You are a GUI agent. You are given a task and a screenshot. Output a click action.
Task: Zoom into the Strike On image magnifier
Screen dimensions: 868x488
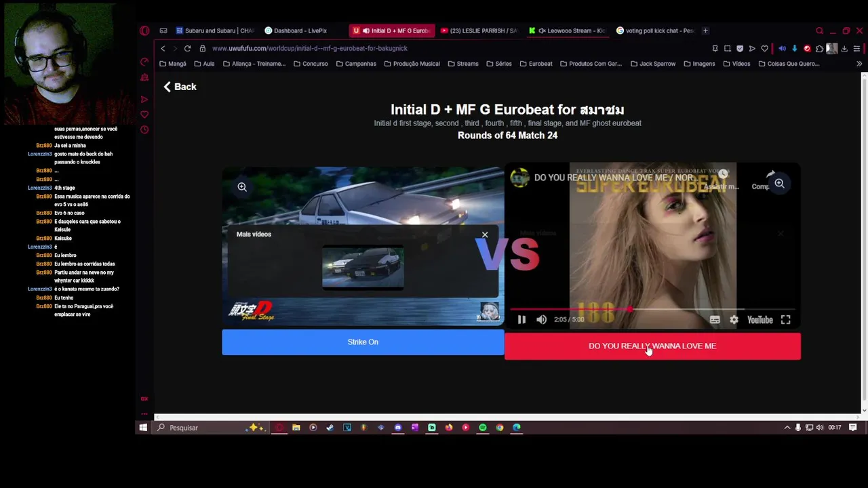242,187
